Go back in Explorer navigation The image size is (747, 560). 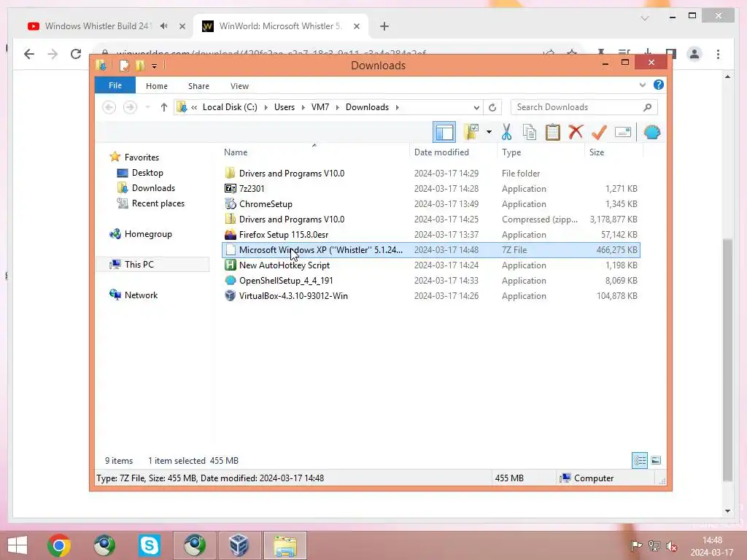(109, 107)
